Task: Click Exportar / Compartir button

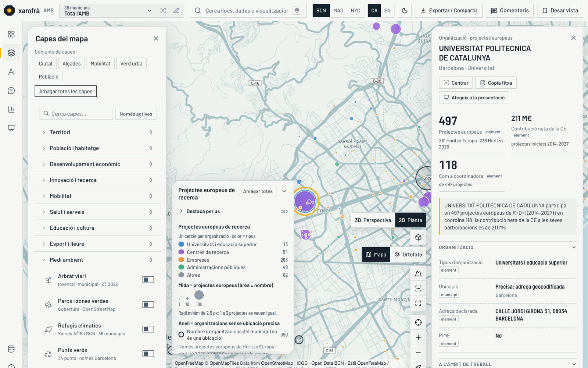Action: [449, 11]
